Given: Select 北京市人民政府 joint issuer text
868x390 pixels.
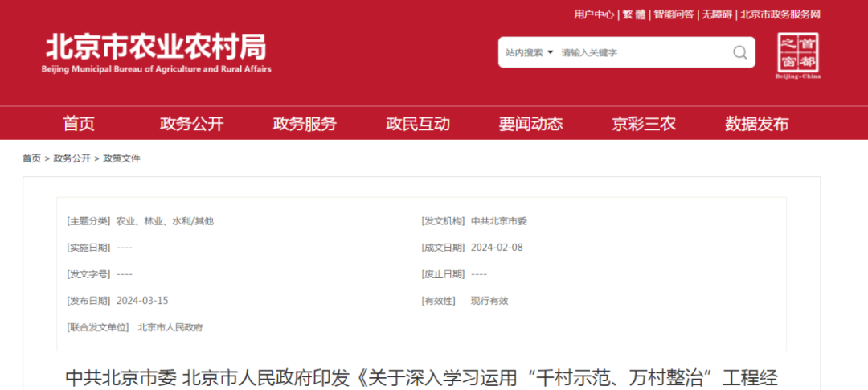Looking at the screenshot, I should (x=170, y=327).
